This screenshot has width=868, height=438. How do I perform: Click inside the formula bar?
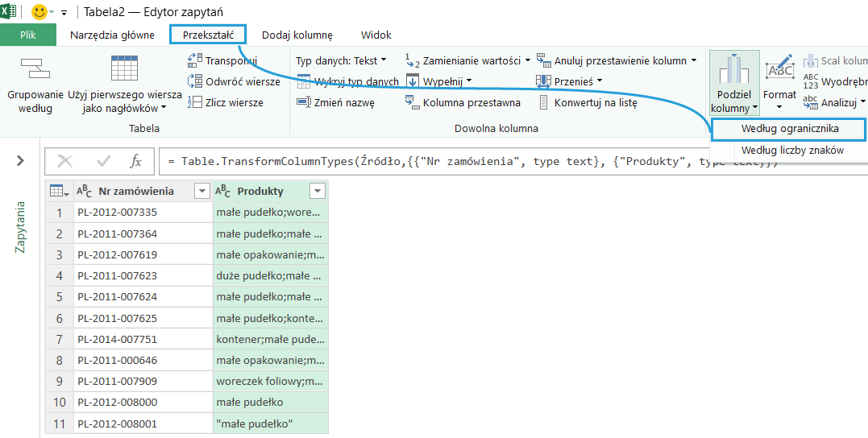click(x=484, y=161)
